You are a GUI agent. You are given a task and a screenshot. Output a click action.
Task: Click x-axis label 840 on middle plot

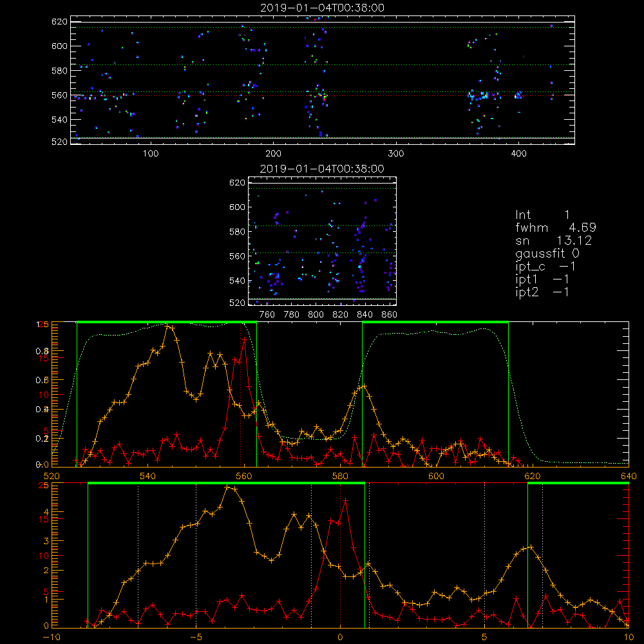pyautogui.click(x=365, y=315)
